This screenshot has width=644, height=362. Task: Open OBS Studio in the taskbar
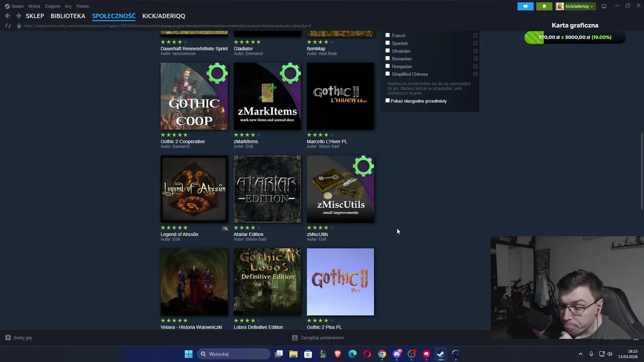(412, 354)
